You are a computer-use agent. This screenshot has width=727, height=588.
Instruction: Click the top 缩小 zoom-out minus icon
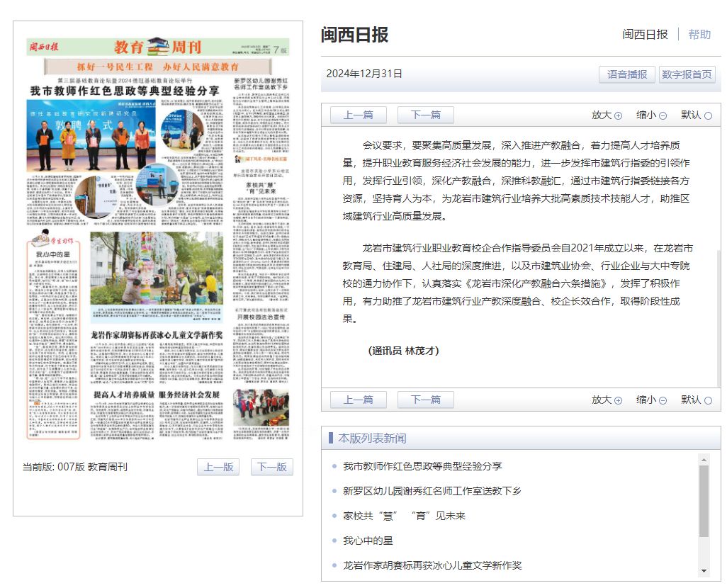point(663,115)
